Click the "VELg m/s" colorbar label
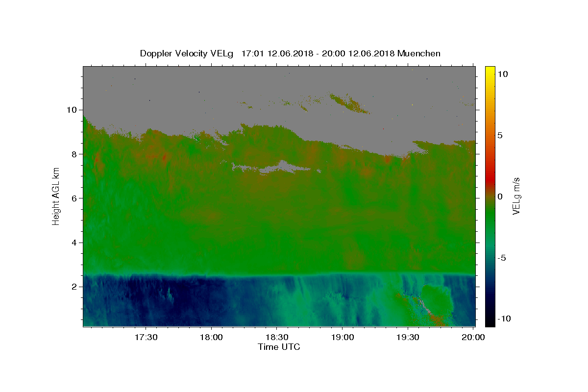 click(515, 196)
